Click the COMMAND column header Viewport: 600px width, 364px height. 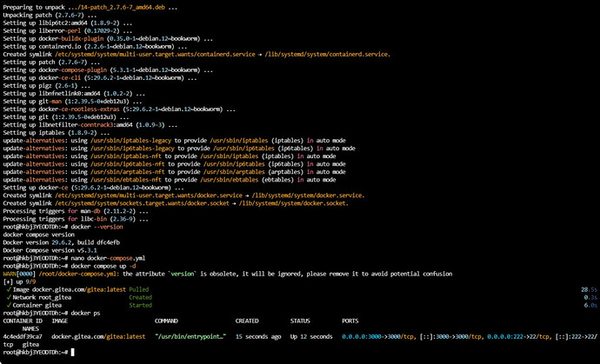(x=166, y=321)
